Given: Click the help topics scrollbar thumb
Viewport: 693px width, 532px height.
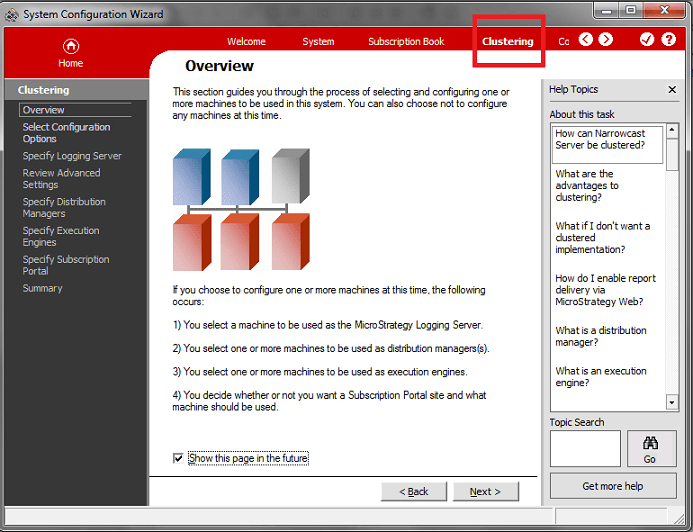Looking at the screenshot, I should pos(672,154).
